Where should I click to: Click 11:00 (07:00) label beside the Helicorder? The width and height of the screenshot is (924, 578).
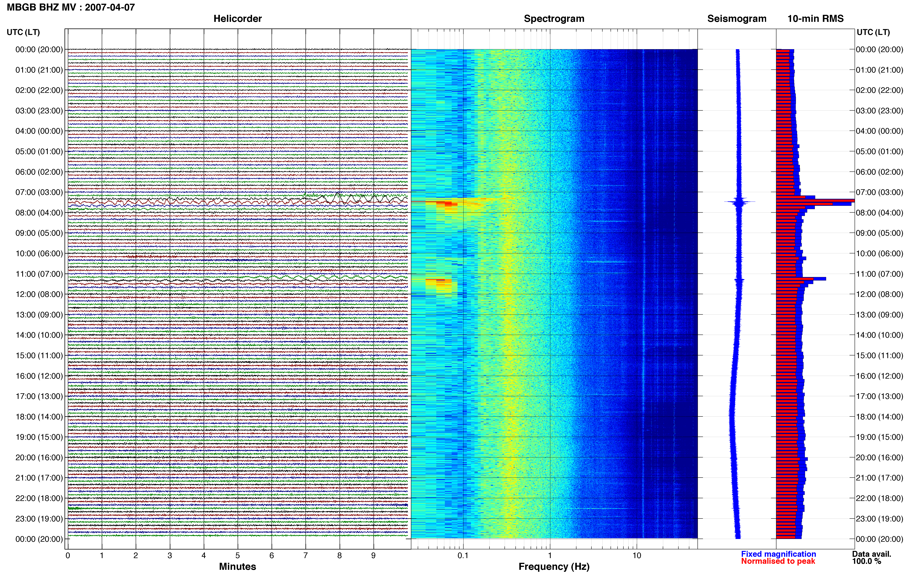point(39,274)
